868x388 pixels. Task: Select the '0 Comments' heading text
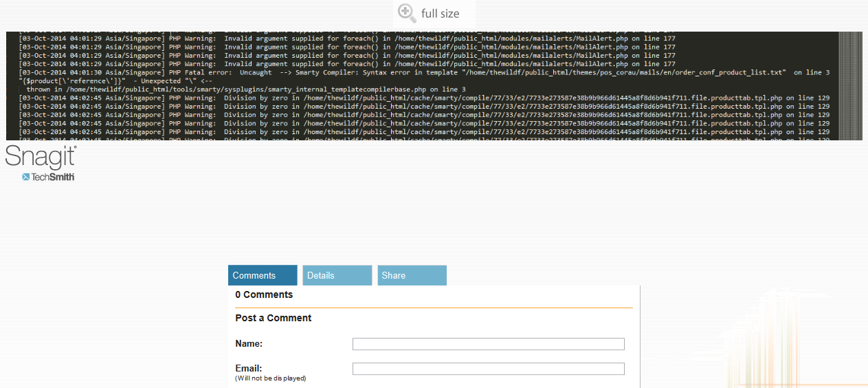pyautogui.click(x=264, y=294)
